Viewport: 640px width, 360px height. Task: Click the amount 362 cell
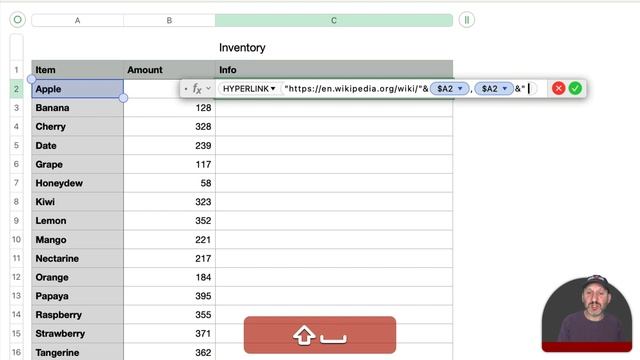[x=169, y=351]
